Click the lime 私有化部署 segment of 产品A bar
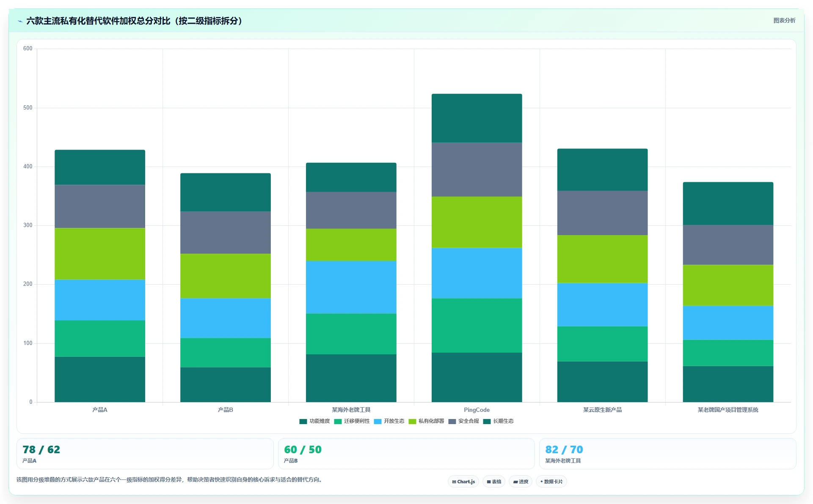Screen dimensions: 813x504 click(100, 254)
